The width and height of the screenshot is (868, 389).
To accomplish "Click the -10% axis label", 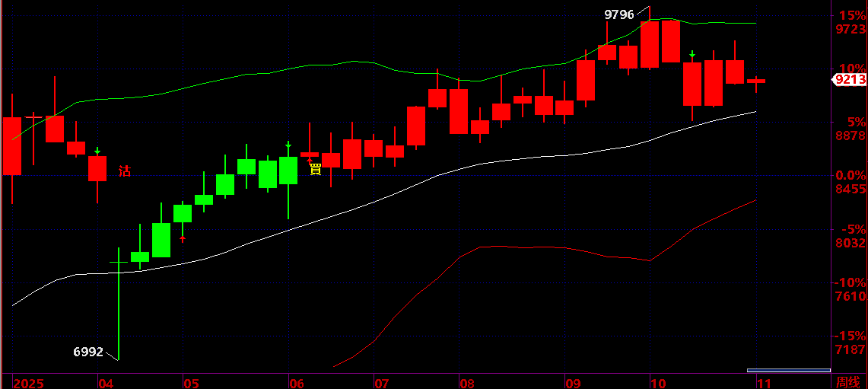I will point(850,282).
